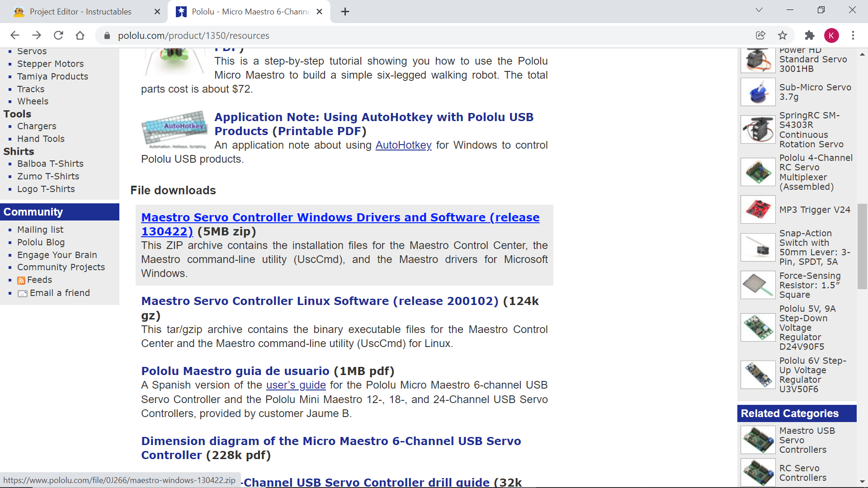The height and width of the screenshot is (488, 868).
Task: Open Balboa T-Shirts category
Action: [50, 164]
